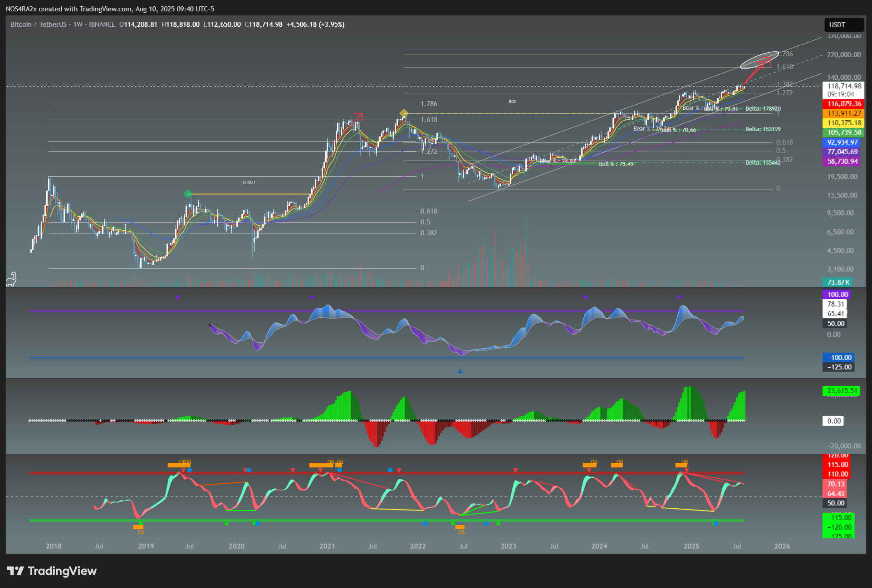
Task: Click the orange 113,911.27 price label
Action: pos(844,113)
